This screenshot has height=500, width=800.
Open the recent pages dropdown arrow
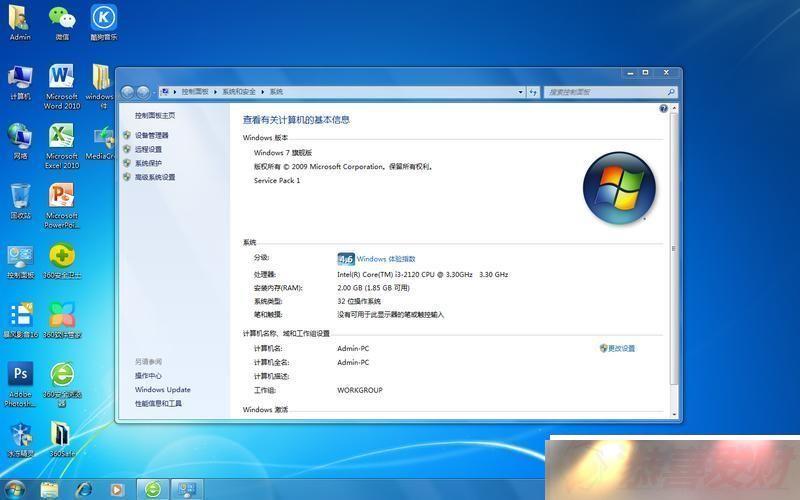click(154, 92)
